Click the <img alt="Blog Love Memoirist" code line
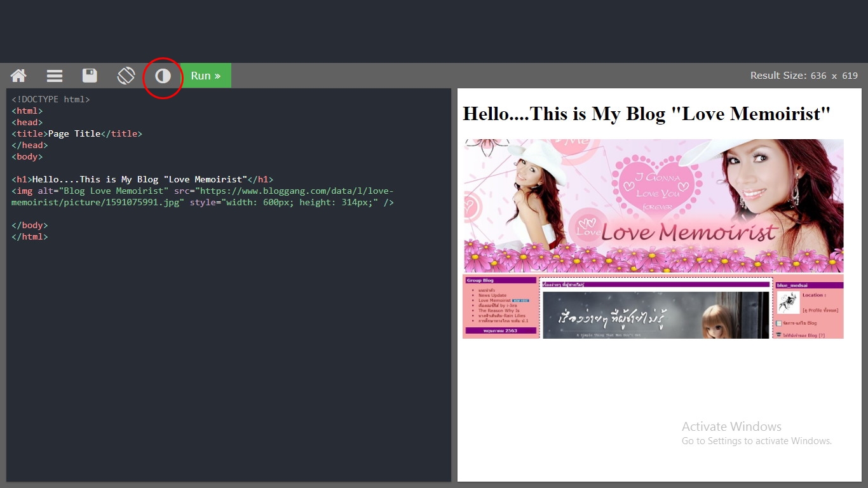Viewport: 868px width, 488px height. (203, 191)
